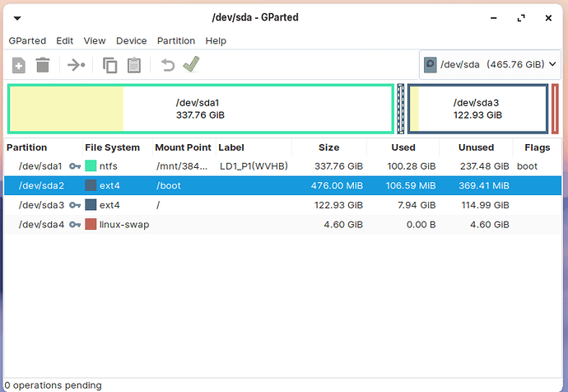Click the 0.00 B used cell
This screenshot has height=392, width=568.
coord(421,225)
